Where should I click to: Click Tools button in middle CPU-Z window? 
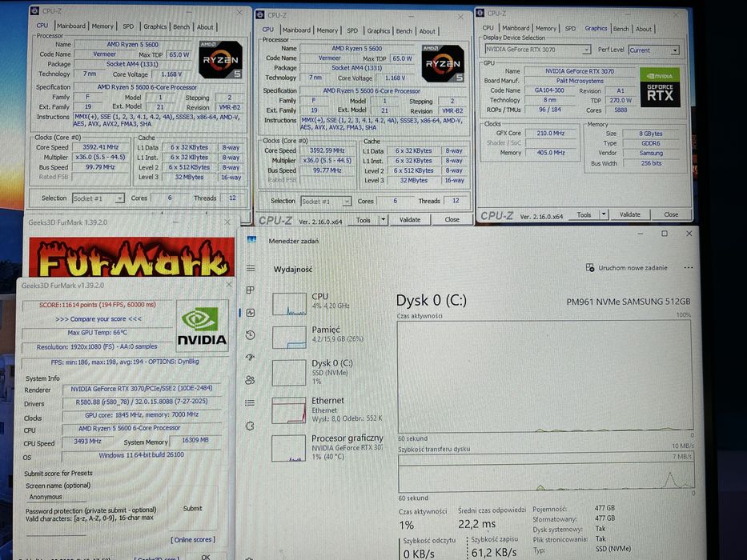point(363,220)
